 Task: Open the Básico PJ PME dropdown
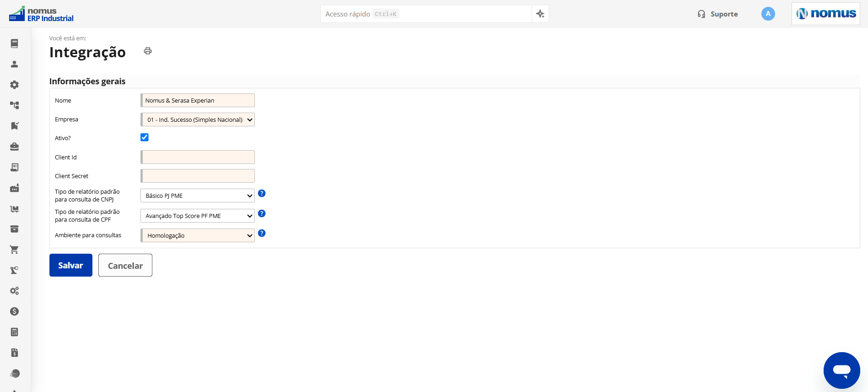(x=198, y=196)
